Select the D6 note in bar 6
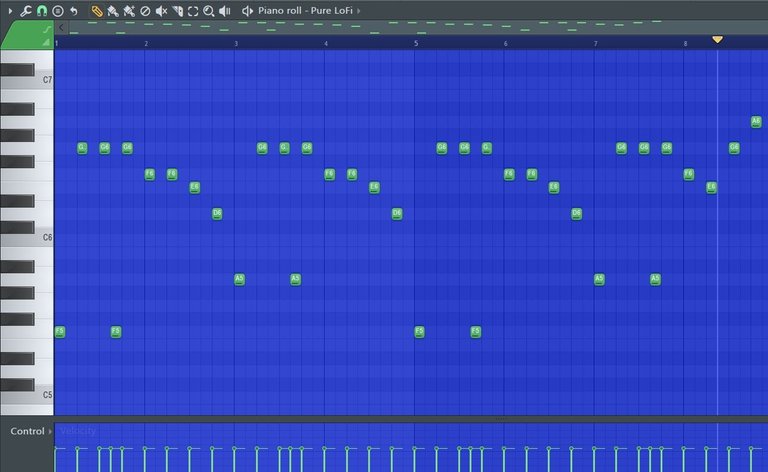This screenshot has width=768, height=472. pos(576,213)
